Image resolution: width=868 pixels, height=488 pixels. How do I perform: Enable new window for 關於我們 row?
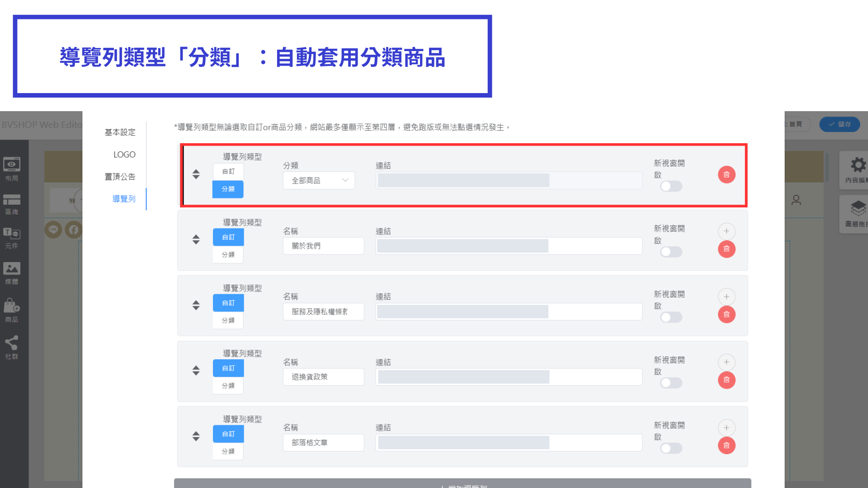pos(671,252)
